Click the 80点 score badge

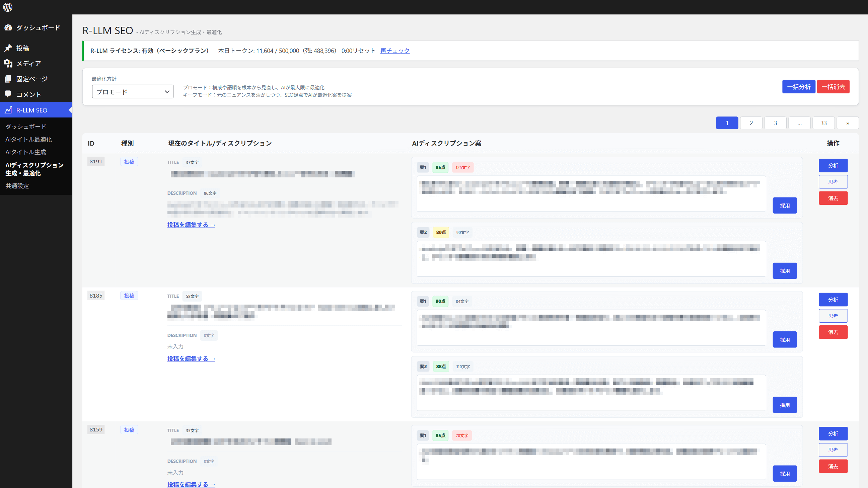(441, 232)
